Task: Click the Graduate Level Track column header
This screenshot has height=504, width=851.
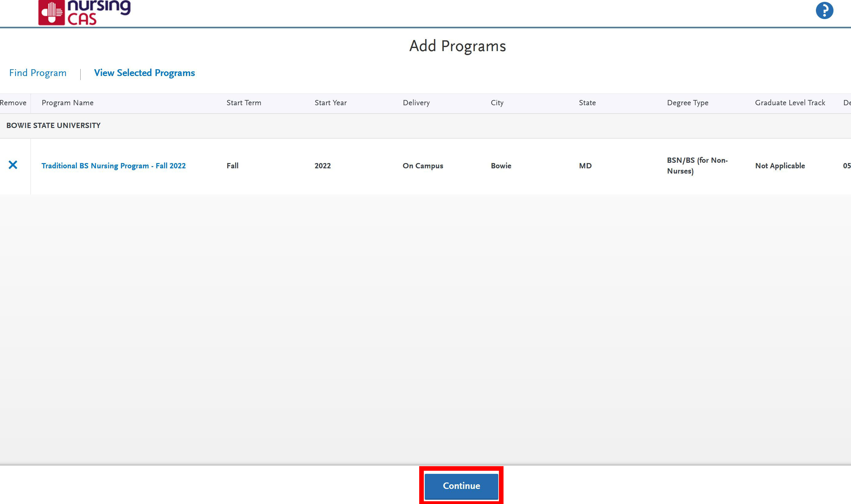Action: click(x=790, y=103)
